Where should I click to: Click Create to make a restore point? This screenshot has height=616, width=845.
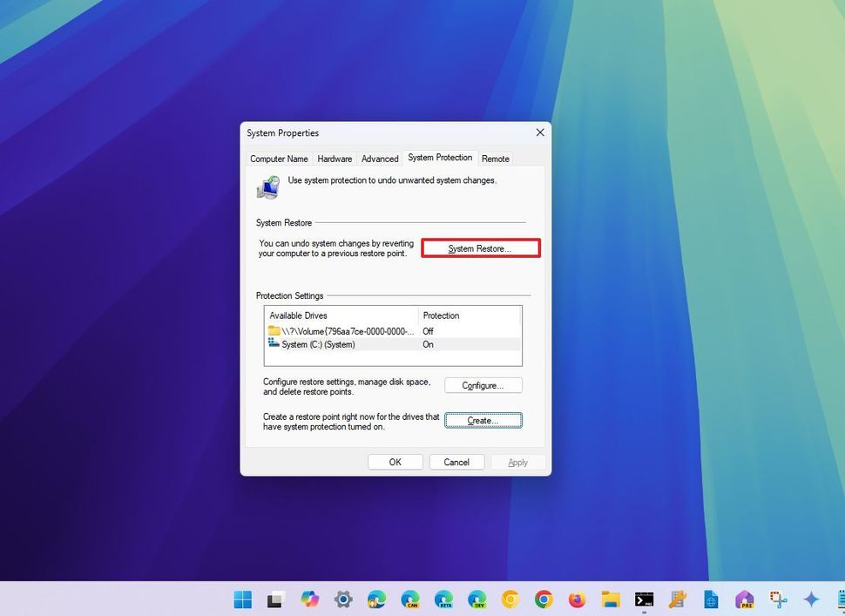point(483,419)
